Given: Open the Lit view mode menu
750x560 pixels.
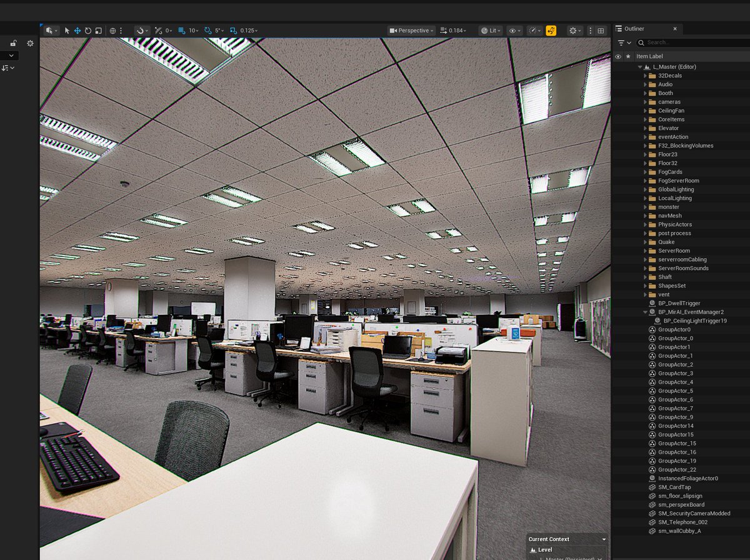Looking at the screenshot, I should click(491, 30).
